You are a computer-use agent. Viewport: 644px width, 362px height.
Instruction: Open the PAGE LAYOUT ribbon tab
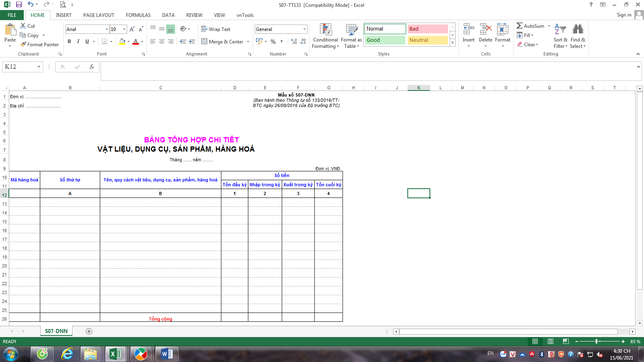pyautogui.click(x=99, y=15)
